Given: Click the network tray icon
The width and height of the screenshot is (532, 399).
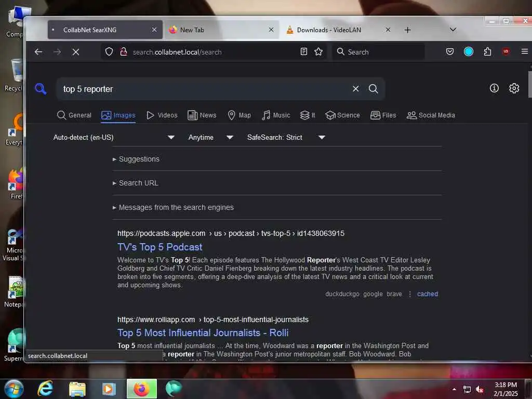Looking at the screenshot, I should coord(467,390).
